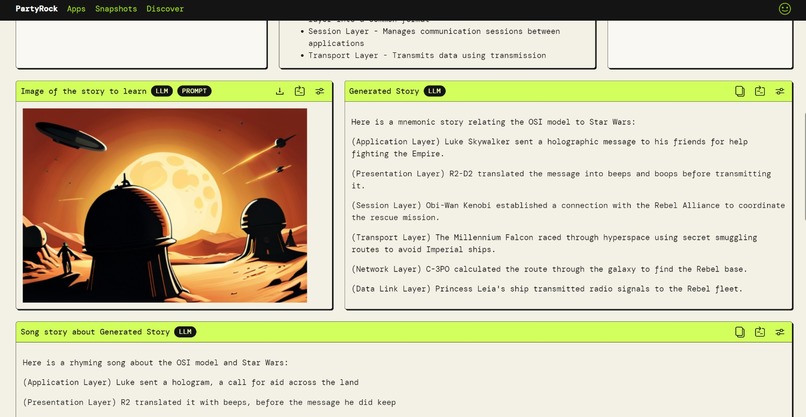Click the '(Transport Layer) The Millennium Falcon' line

[554, 243]
